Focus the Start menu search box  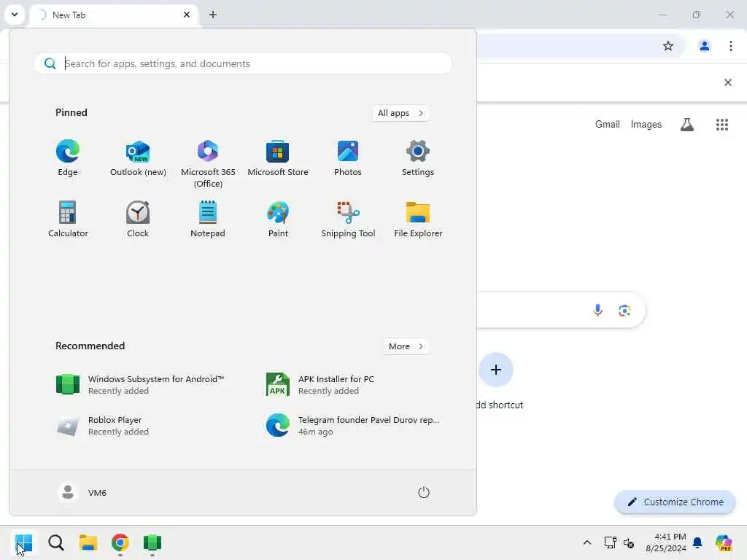click(243, 63)
